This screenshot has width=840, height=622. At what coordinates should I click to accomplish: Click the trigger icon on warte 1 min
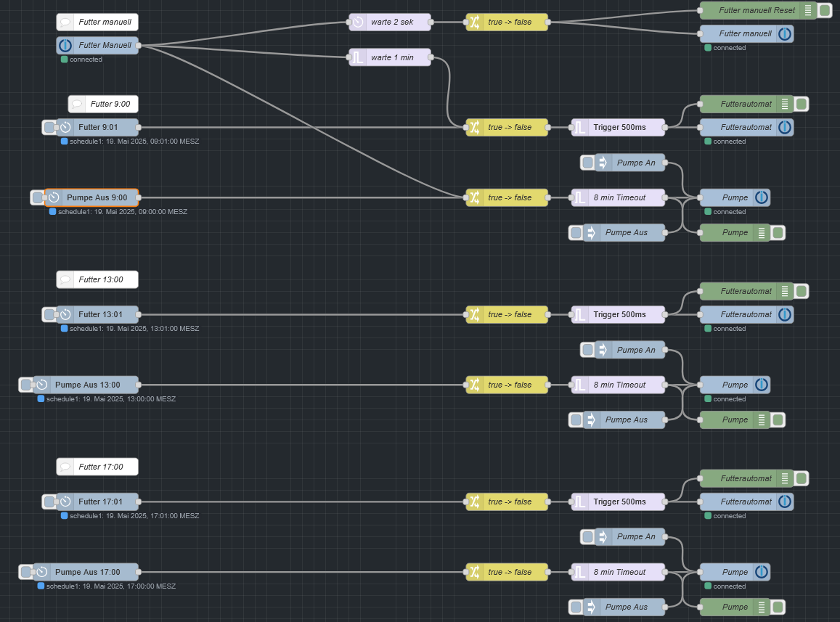click(x=357, y=57)
